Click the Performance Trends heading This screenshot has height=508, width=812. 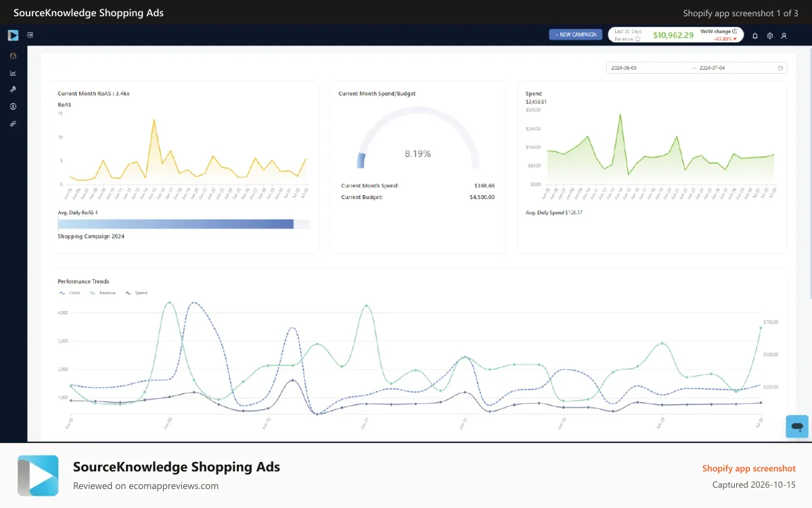[x=83, y=281]
